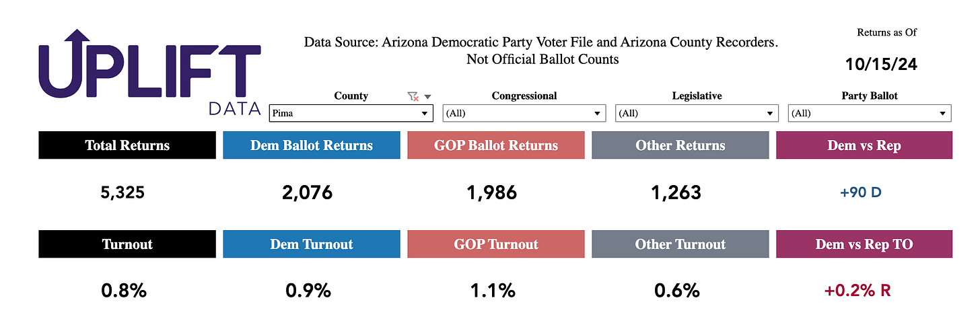Click the 10/15/24 returns date
The height and width of the screenshot is (323, 980).
[x=881, y=65]
